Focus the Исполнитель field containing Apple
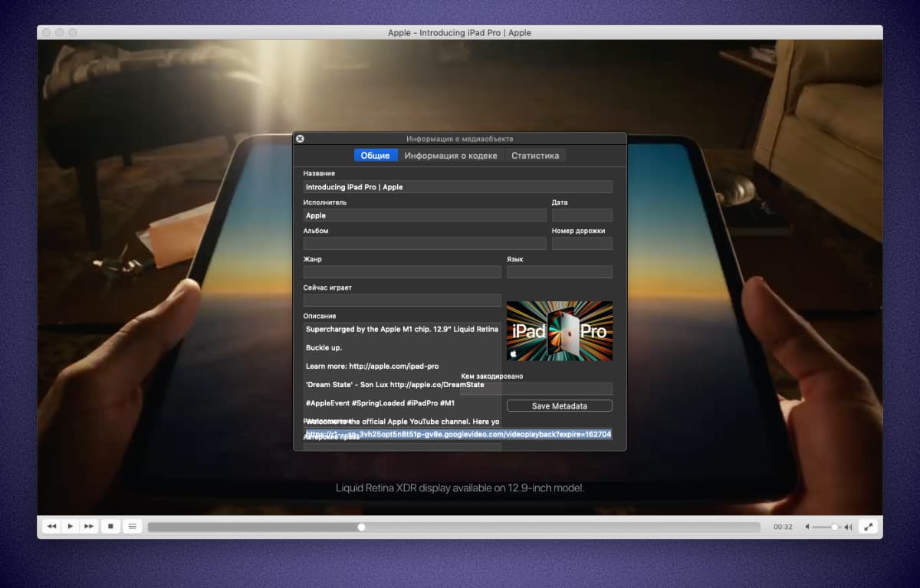Image resolution: width=920 pixels, height=588 pixels. point(424,215)
